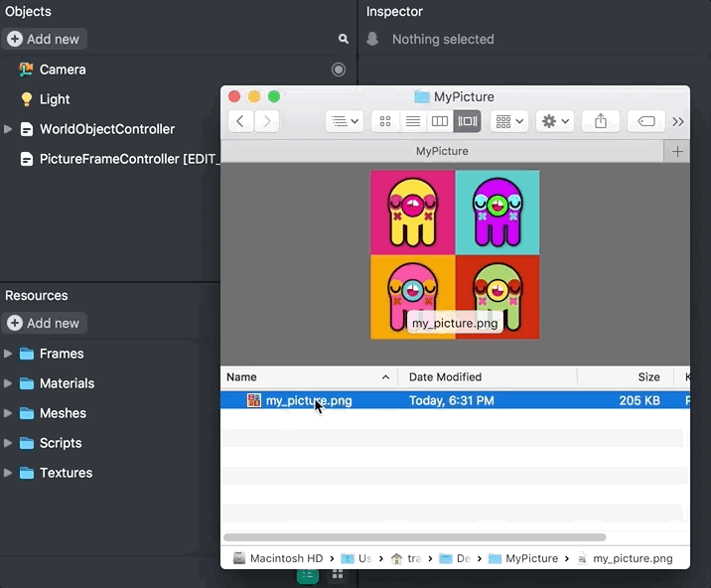Click Add new in Resources panel
The image size is (711, 588).
(45, 323)
